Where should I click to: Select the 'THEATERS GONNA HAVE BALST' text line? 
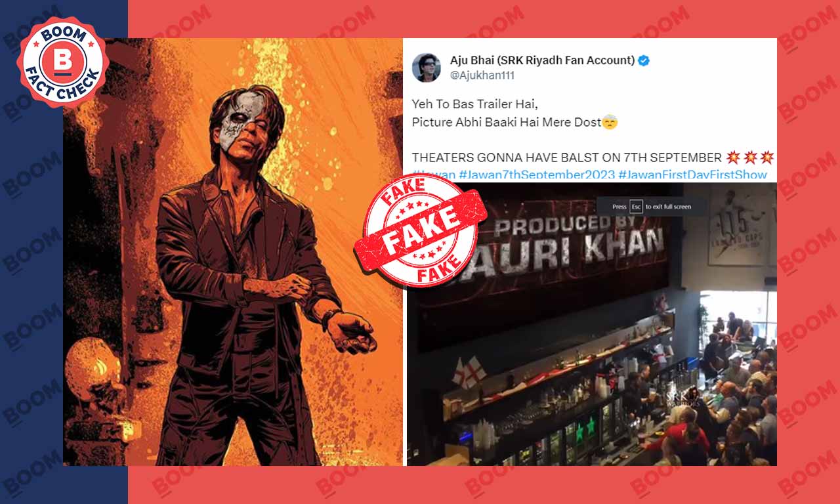(x=567, y=157)
